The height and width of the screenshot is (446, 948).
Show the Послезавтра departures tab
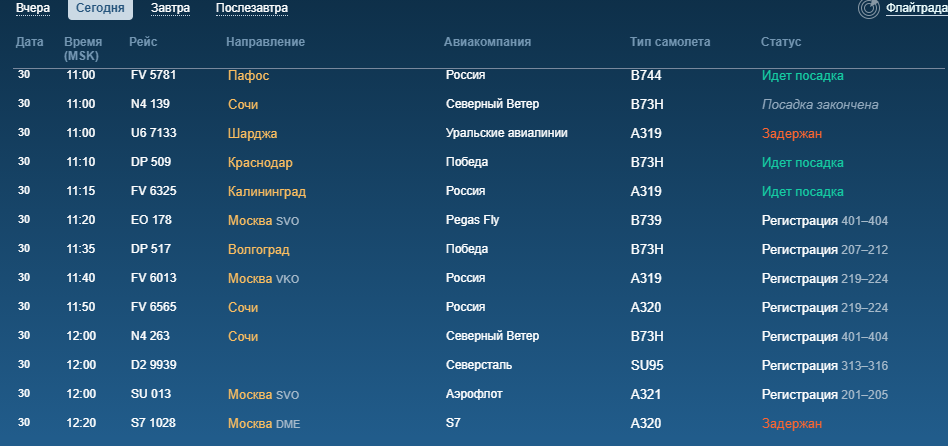point(252,8)
